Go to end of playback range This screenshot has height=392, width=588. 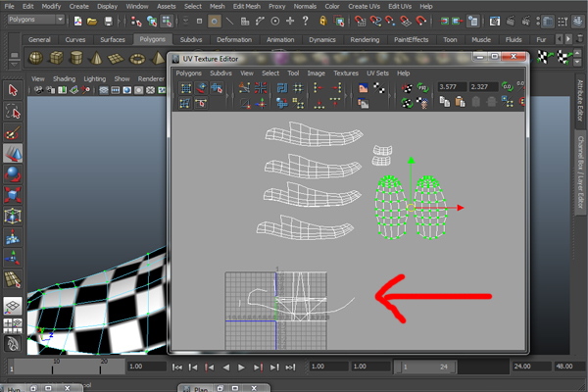(x=291, y=367)
